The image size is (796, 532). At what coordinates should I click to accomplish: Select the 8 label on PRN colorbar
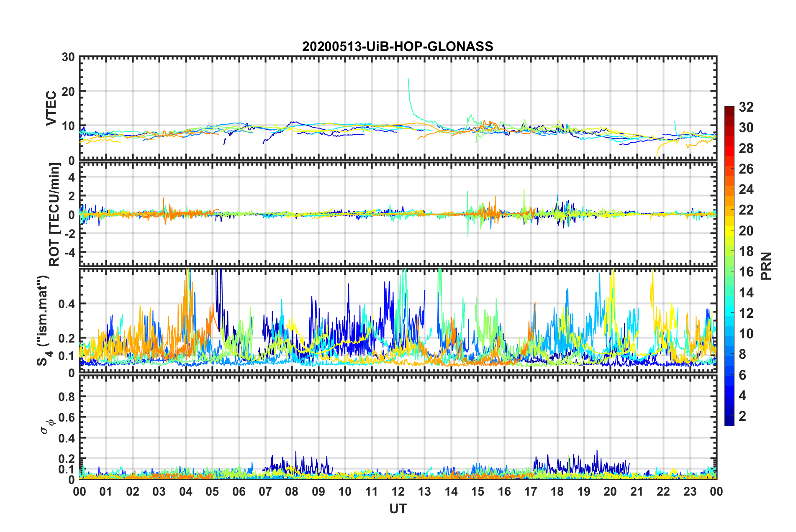(x=742, y=354)
